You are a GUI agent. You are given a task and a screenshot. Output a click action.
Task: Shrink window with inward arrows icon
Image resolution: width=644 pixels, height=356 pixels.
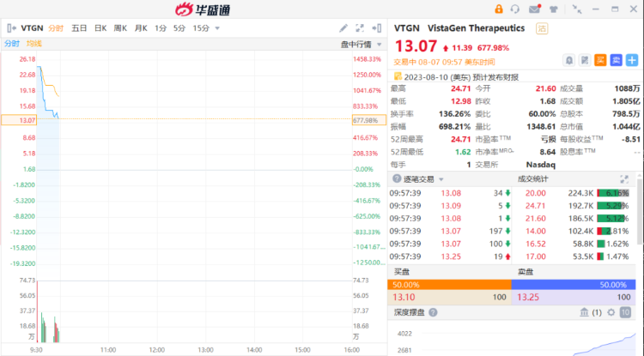tap(577, 9)
